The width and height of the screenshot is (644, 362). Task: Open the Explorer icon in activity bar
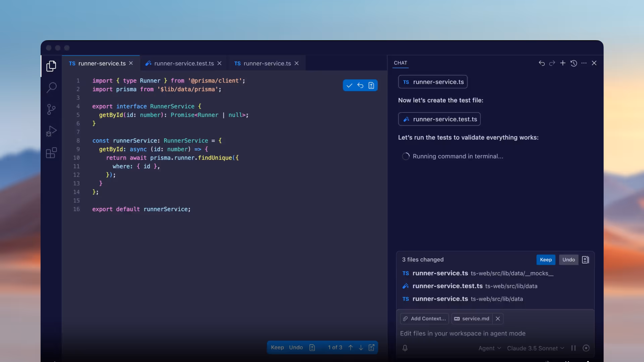click(x=51, y=66)
